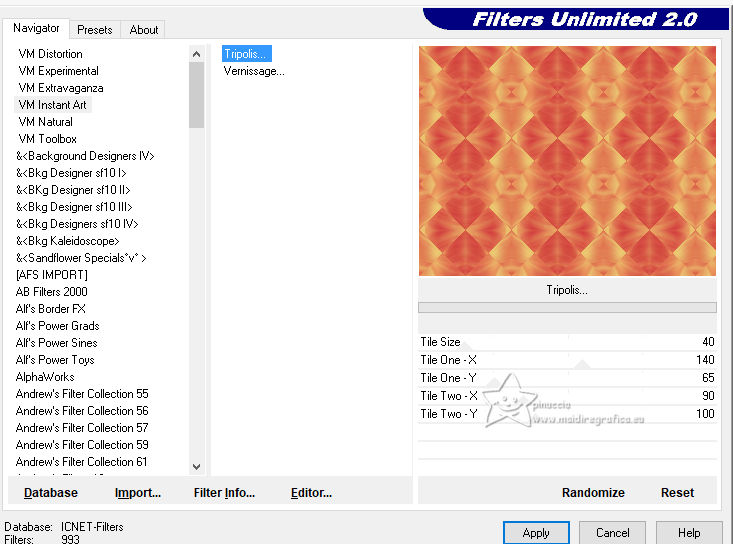Select Alf's Border FX category
This screenshot has height=544, width=733.
click(x=50, y=309)
